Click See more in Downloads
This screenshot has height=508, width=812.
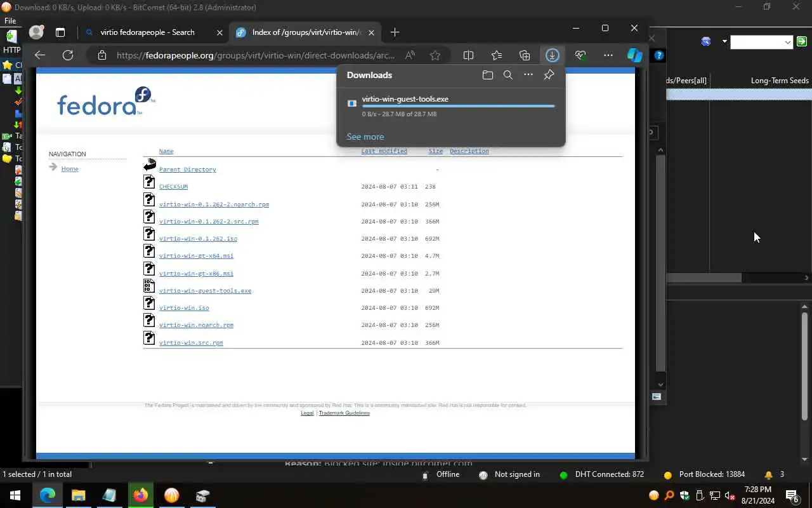pos(365,137)
